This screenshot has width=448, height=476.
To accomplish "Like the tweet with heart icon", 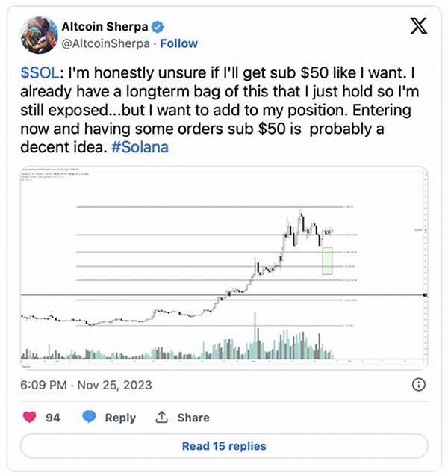I will [31, 418].
